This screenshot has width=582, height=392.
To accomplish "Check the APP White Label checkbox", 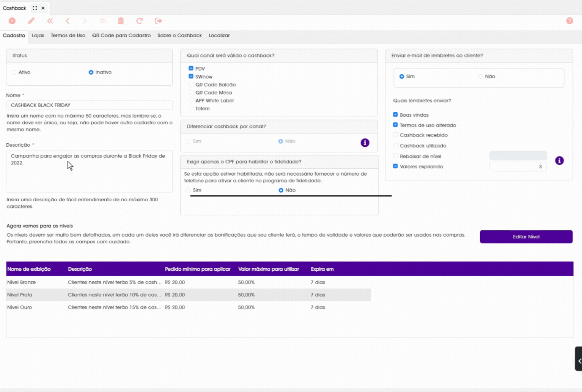I will 191,100.
